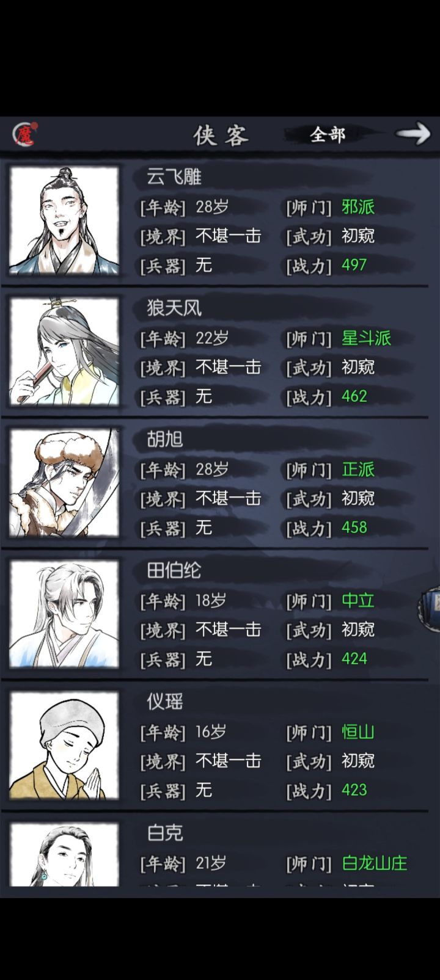Choose 仪瑶's praying portrait
The width and height of the screenshot is (440, 980).
(x=64, y=746)
